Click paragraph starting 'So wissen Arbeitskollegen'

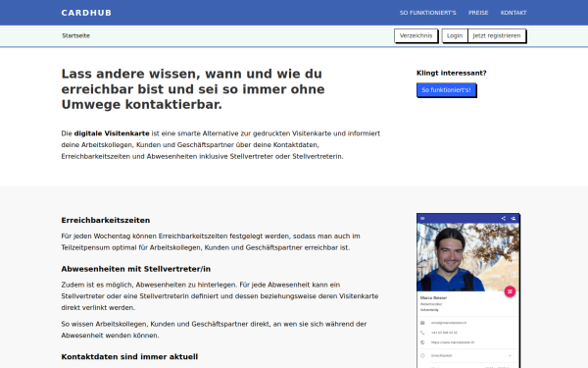214,330
